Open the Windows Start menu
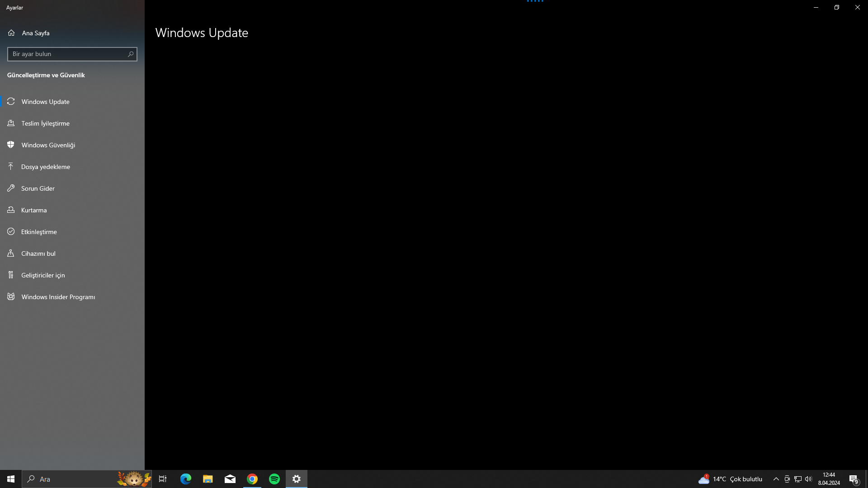This screenshot has width=868, height=488. [11, 479]
